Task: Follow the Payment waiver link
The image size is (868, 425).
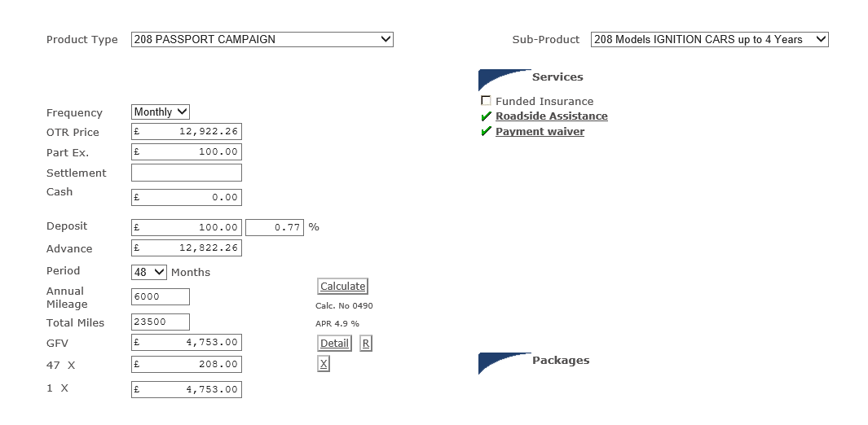Action: click(x=540, y=132)
